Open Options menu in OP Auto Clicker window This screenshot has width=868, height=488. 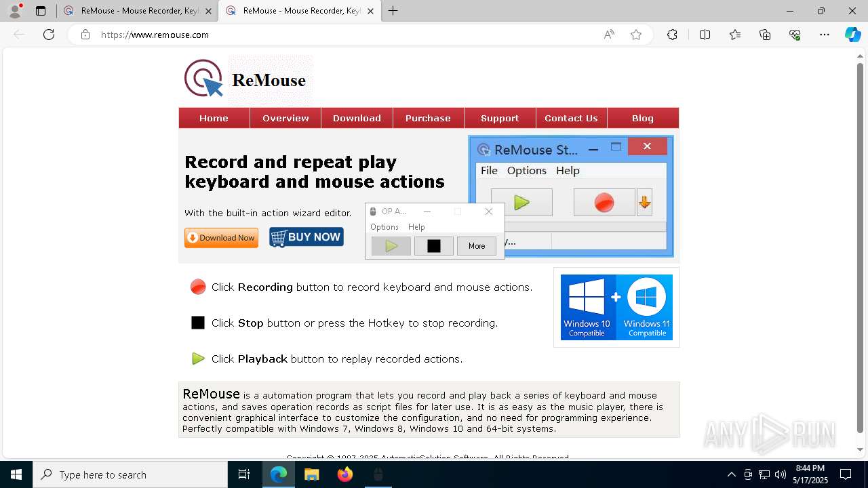click(x=384, y=227)
